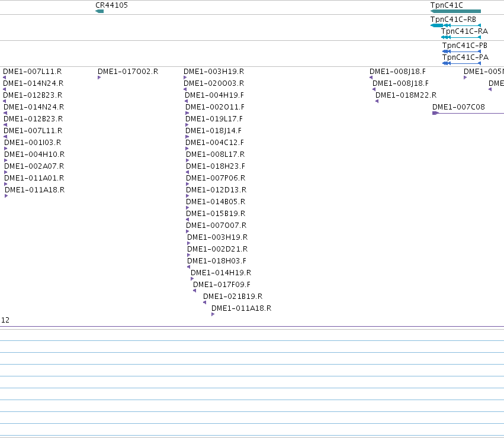Click the TpnC41C gene name label
Screen dimensions: 504x438
point(447,5)
